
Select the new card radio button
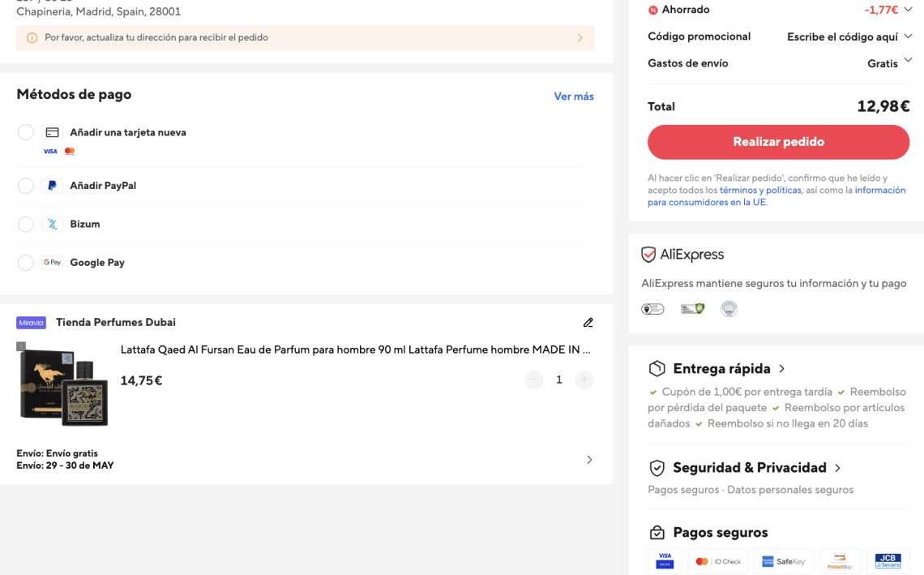click(25, 132)
